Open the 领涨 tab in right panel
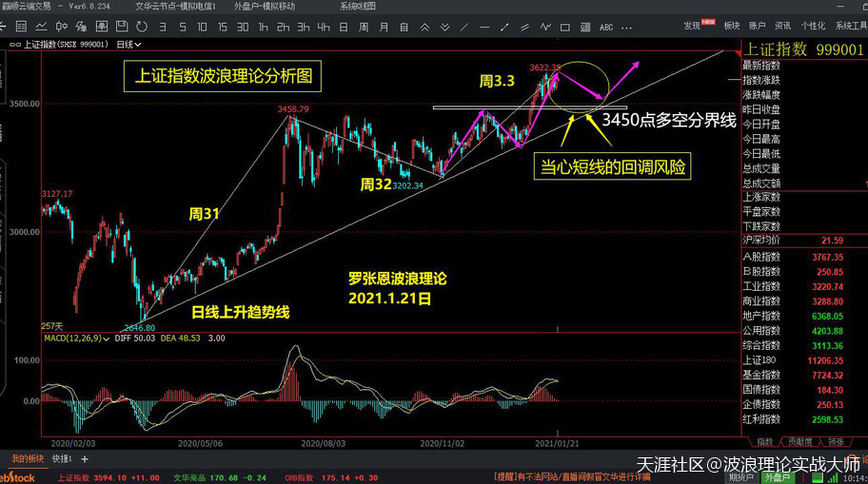Viewport: 868px width, 484px height. pyautogui.click(x=836, y=441)
